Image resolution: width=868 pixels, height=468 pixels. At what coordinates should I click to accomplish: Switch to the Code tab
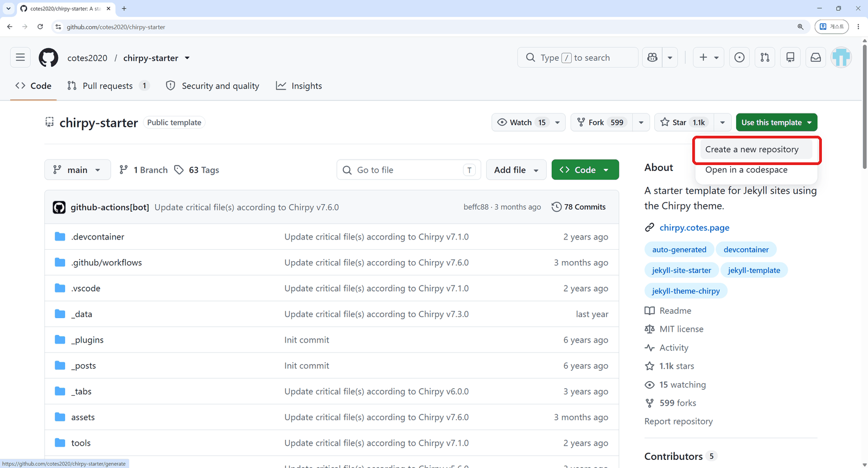[x=34, y=86]
